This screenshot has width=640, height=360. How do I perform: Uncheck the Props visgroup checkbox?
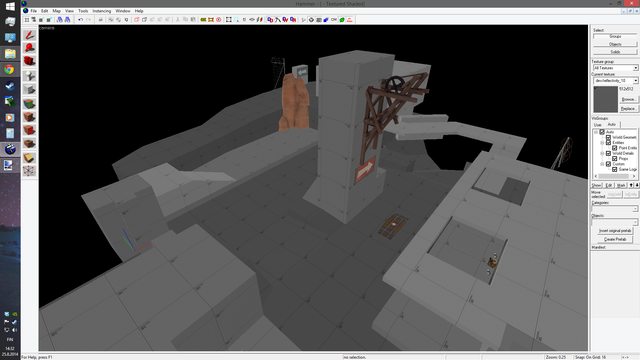(x=614, y=159)
